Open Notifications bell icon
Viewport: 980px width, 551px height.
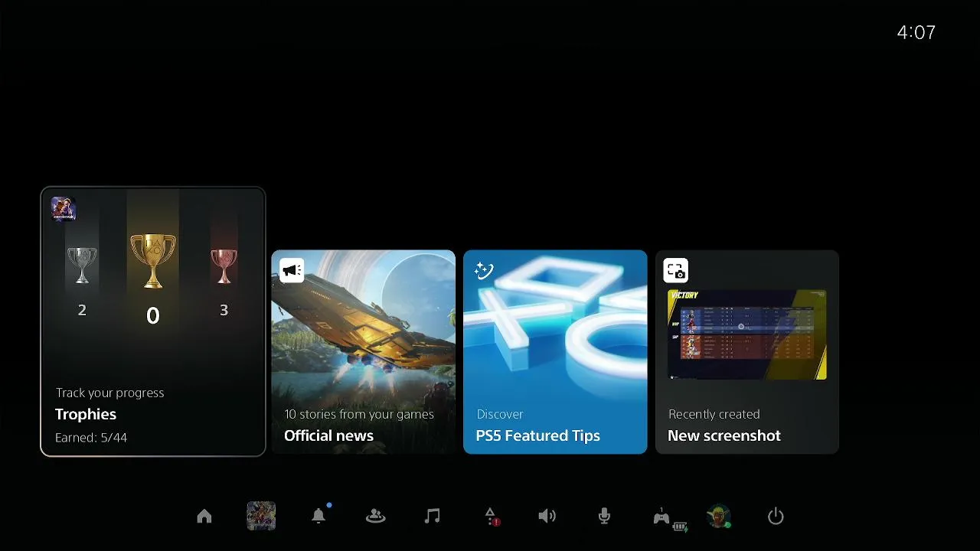point(318,516)
